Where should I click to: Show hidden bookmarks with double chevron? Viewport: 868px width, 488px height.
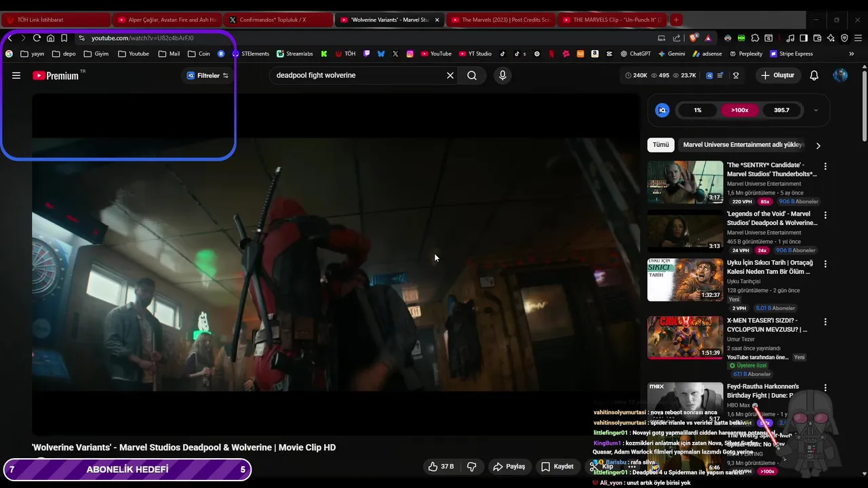[x=852, y=54]
